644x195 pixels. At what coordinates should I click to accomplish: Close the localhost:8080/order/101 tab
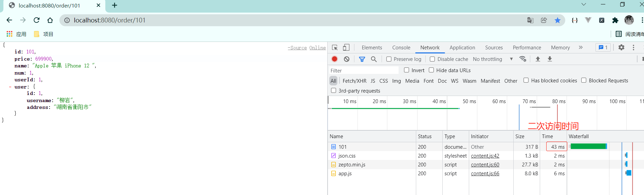coord(98,5)
